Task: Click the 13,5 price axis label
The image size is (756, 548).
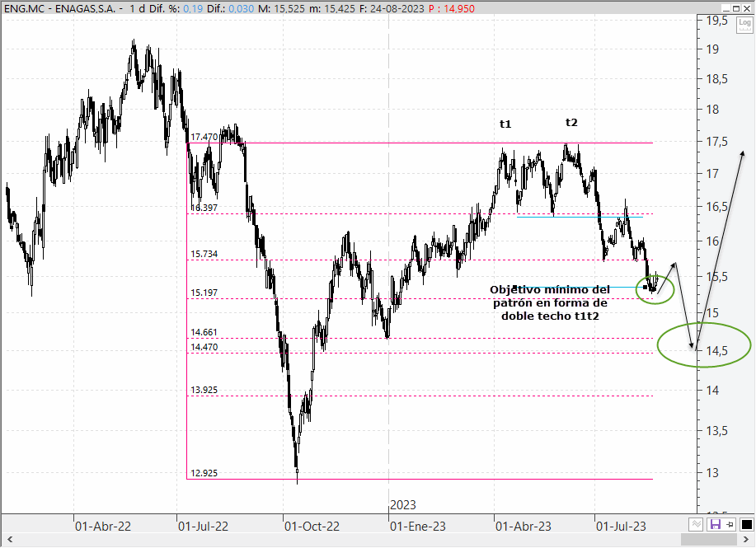Action: point(717,431)
